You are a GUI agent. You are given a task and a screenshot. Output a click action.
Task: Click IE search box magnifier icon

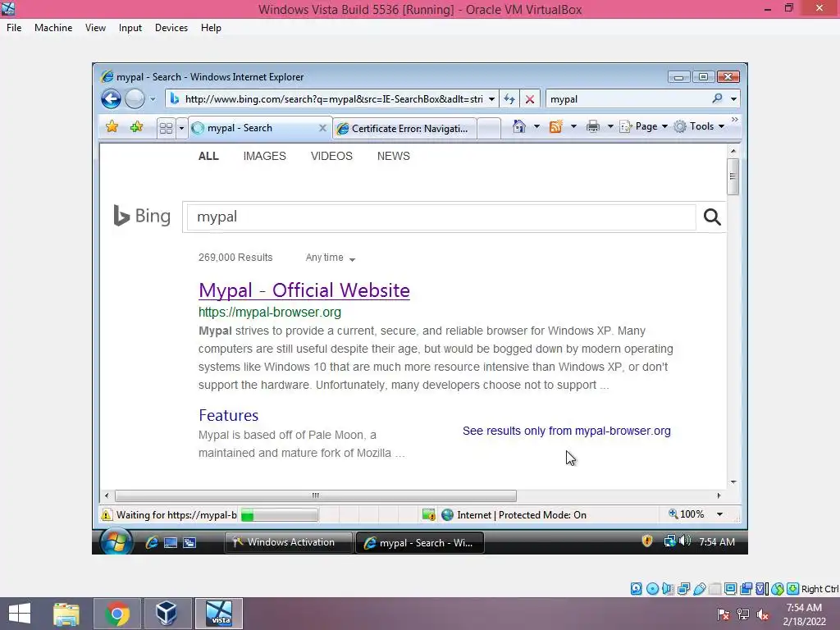point(717,98)
